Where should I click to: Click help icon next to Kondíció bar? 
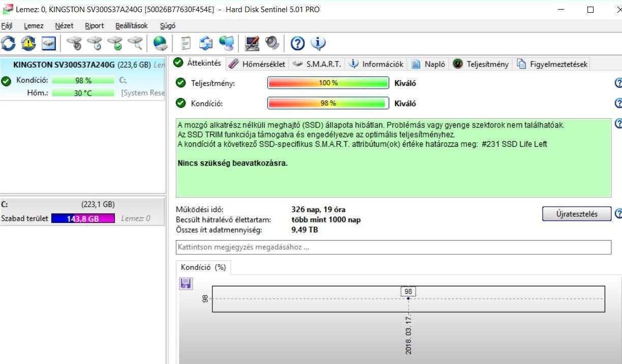(x=618, y=103)
